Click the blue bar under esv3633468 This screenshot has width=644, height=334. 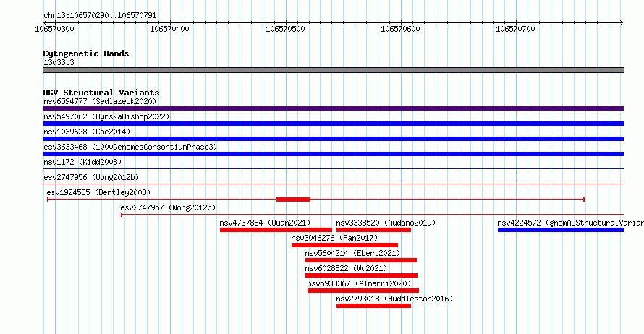point(333,154)
